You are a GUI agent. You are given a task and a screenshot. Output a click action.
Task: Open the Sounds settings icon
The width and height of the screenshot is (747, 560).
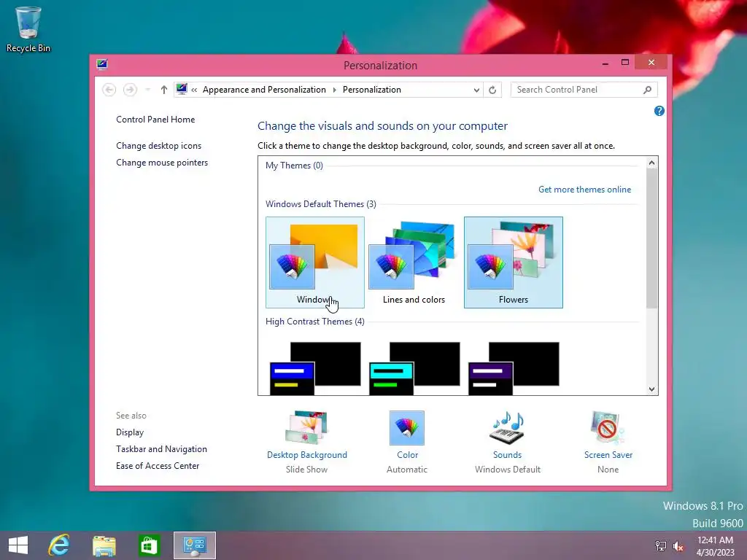coord(508,427)
